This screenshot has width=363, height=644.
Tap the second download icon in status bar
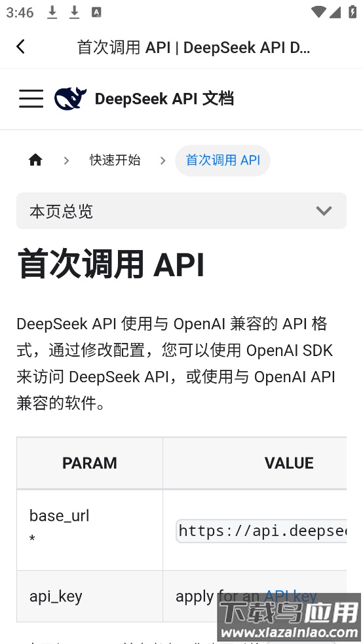[74, 12]
